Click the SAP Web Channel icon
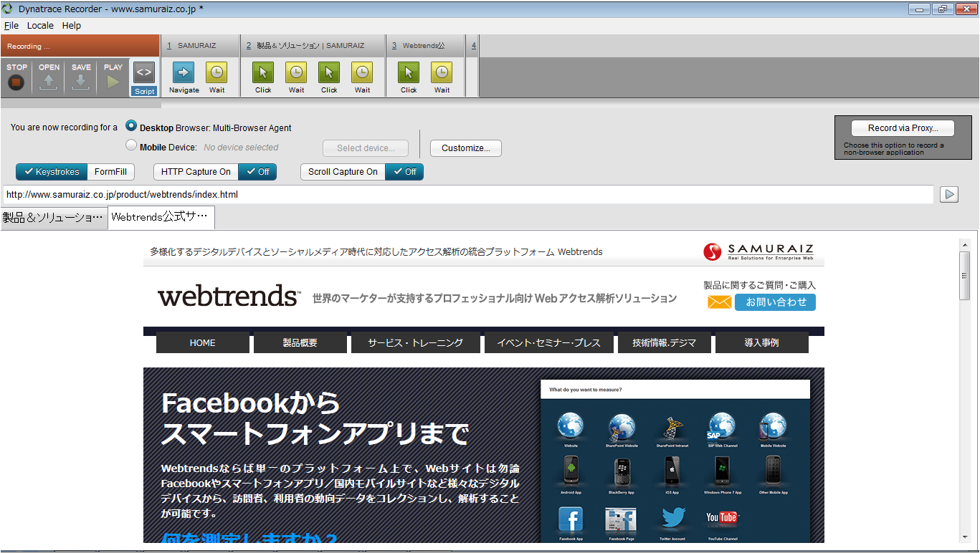Screen dimensions: 980x553 click(x=722, y=427)
